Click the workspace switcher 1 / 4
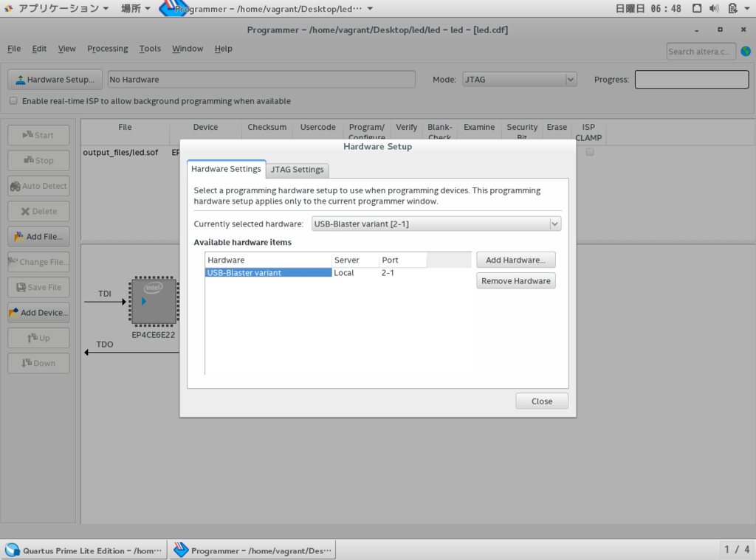This screenshot has height=560, width=756. [737, 550]
